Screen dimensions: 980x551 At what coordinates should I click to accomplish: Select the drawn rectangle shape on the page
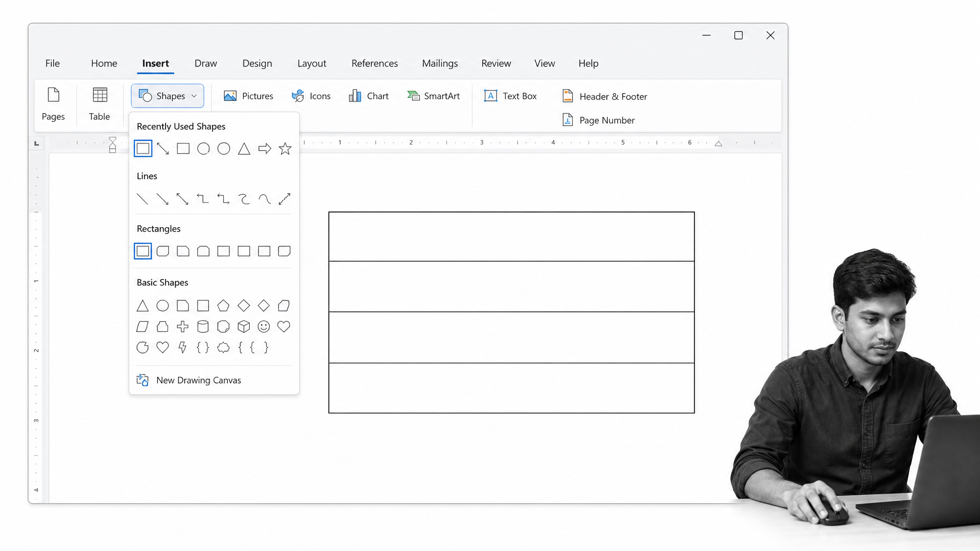[512, 312]
